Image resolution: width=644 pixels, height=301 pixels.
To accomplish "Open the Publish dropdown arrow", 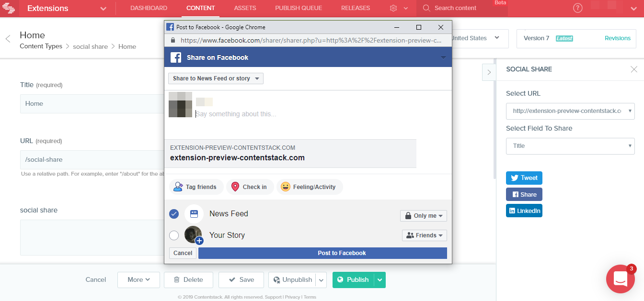I will pos(380,280).
